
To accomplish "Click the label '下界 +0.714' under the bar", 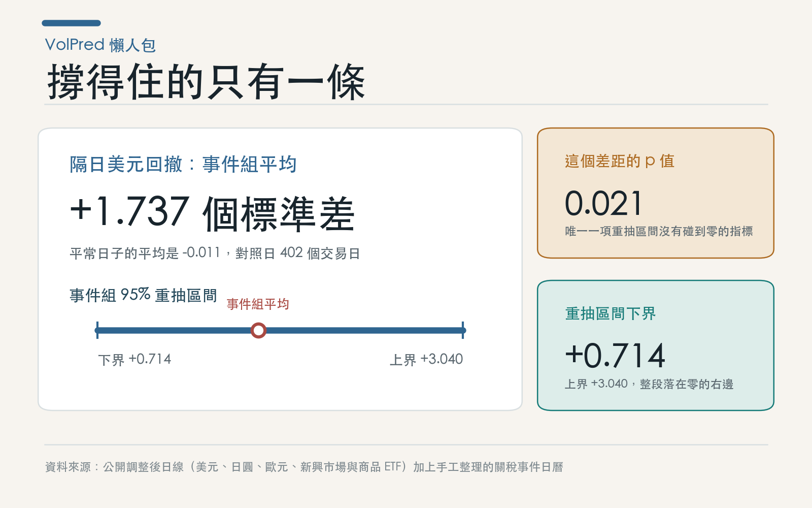I will (x=134, y=360).
